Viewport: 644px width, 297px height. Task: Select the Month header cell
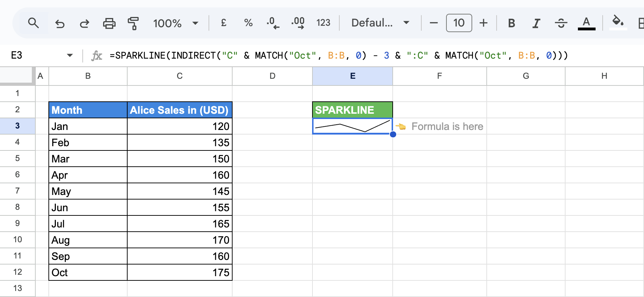pyautogui.click(x=88, y=110)
